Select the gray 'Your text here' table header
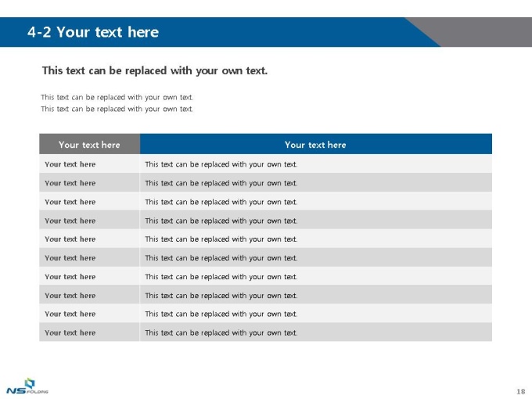Screen dimensions: 532x399 [x=89, y=144]
